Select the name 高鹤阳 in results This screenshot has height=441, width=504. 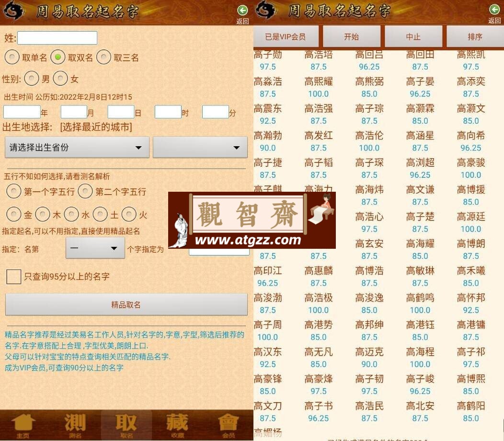(x=471, y=406)
